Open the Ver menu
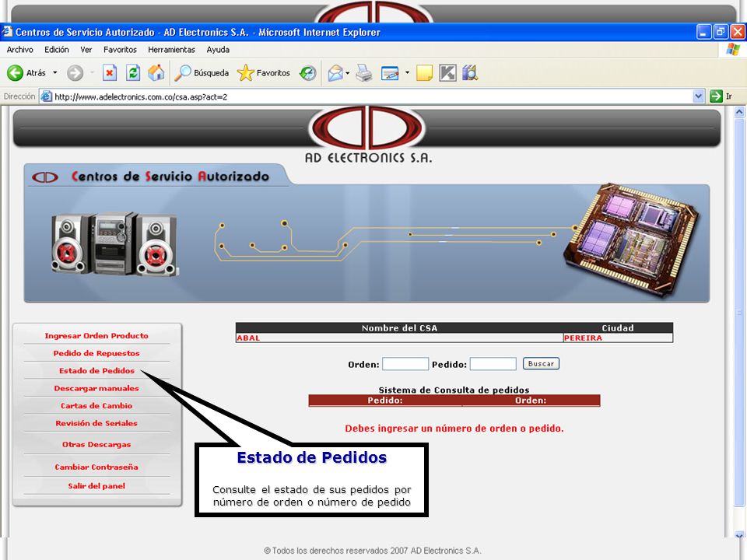747x560 pixels. 86,50
